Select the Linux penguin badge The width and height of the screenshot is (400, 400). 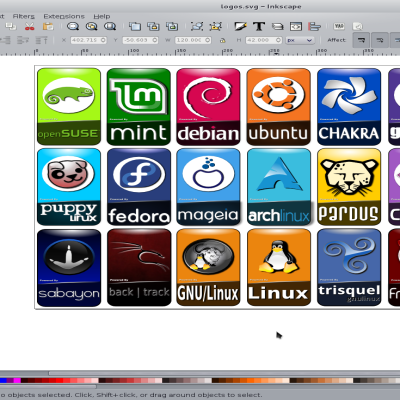click(x=279, y=267)
